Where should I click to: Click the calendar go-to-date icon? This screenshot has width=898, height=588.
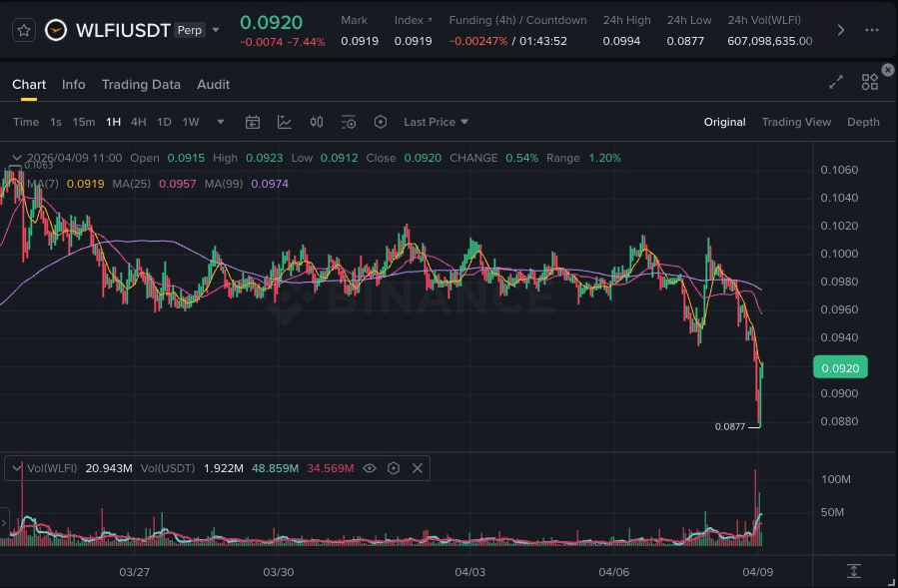pyautogui.click(x=253, y=122)
